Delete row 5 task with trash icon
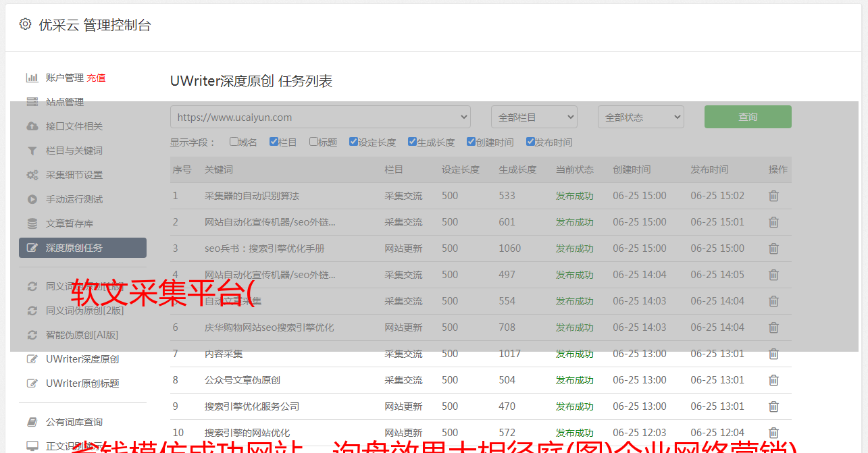This screenshot has height=453, width=868. tap(774, 301)
